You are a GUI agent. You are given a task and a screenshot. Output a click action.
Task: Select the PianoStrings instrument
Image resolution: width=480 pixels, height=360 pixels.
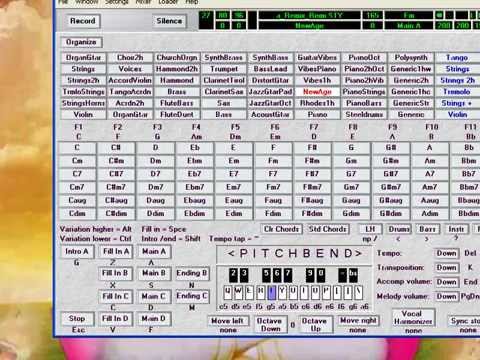click(364, 91)
